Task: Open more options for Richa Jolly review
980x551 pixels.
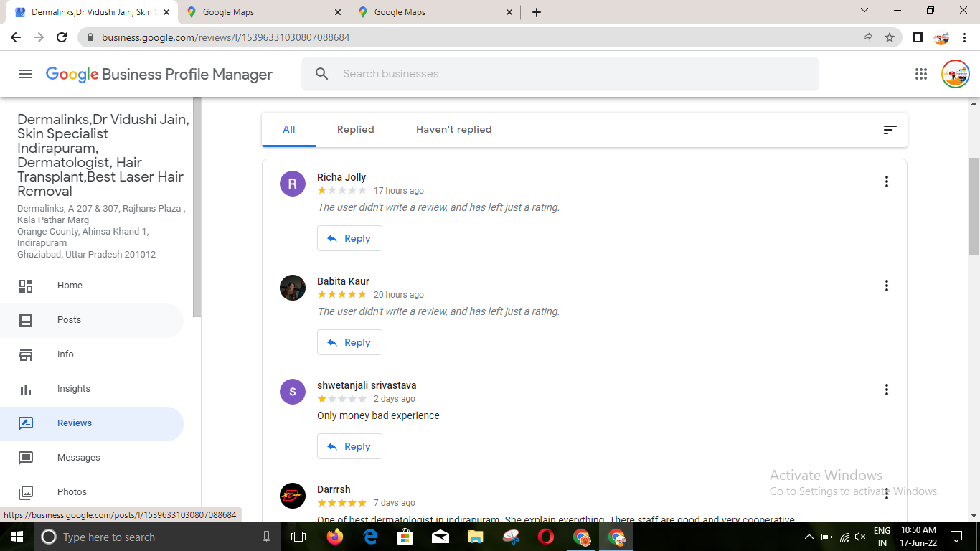Action: click(x=887, y=182)
